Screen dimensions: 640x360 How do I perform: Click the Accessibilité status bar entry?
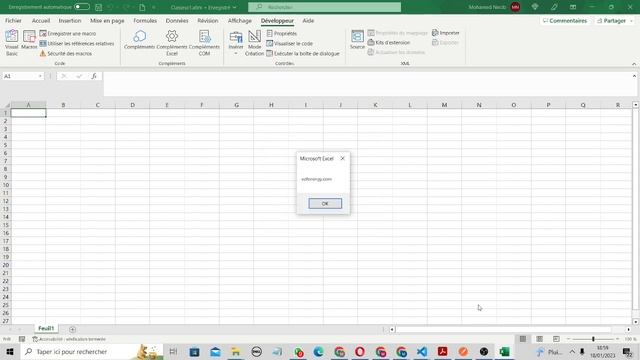coord(69,339)
